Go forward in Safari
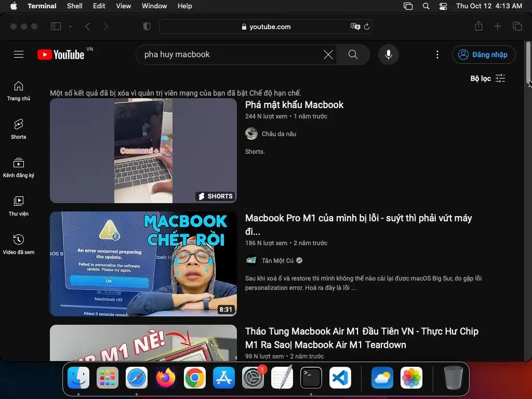 tap(106, 26)
